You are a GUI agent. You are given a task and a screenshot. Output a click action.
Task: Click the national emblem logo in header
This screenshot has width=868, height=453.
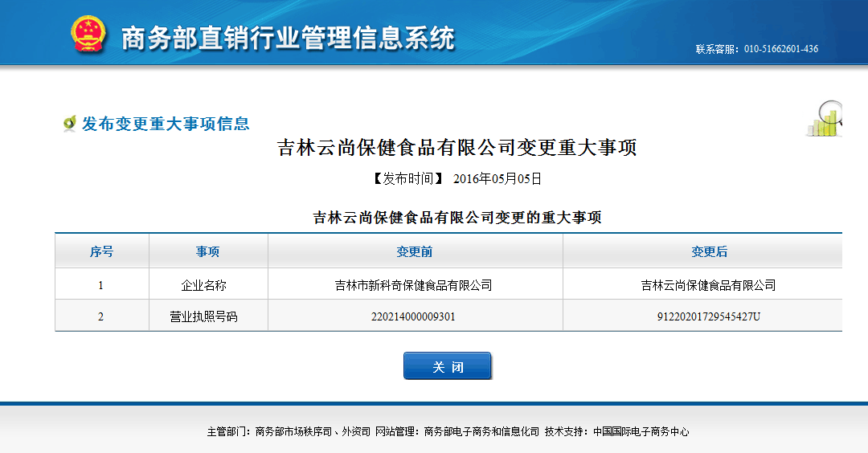(88, 35)
